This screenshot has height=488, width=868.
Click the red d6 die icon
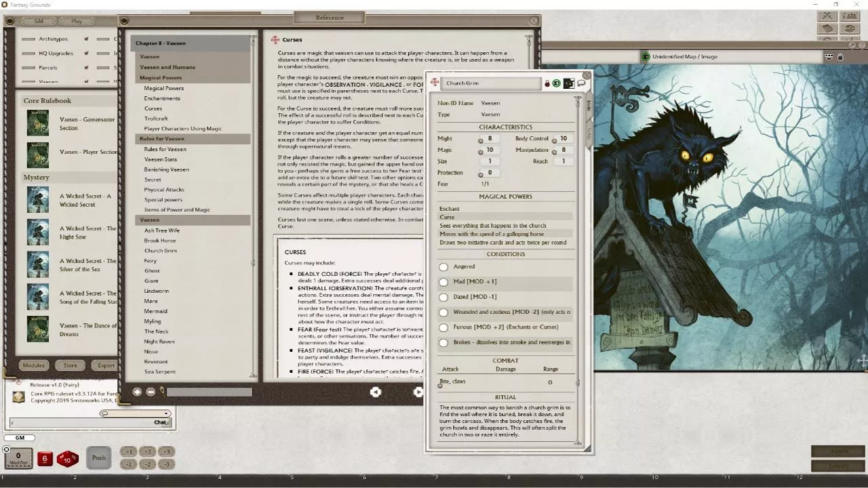(45, 459)
